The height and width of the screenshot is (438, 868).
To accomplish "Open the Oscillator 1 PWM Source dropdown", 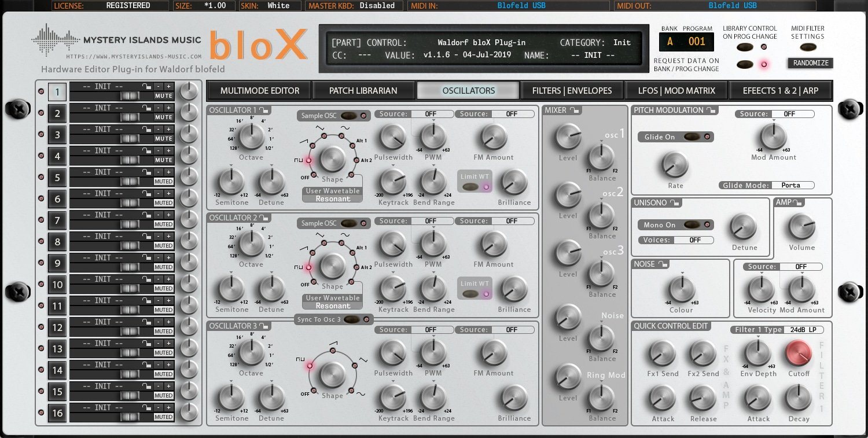I will [432, 114].
